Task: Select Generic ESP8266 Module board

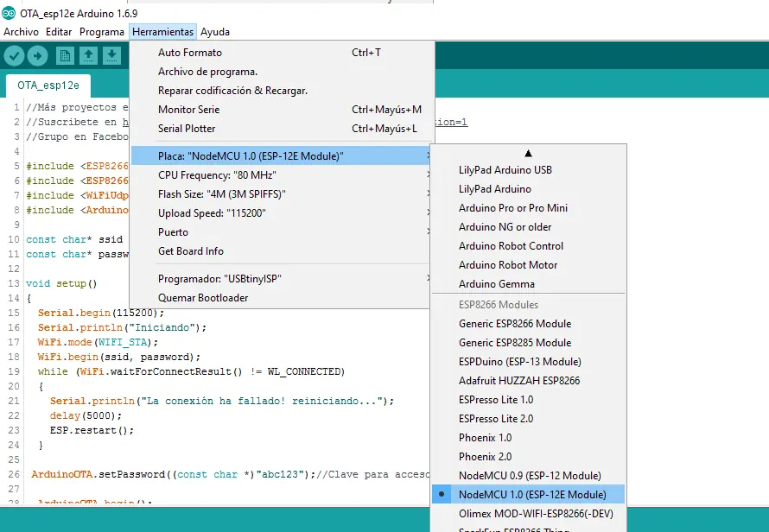Action: pyautogui.click(x=528, y=324)
